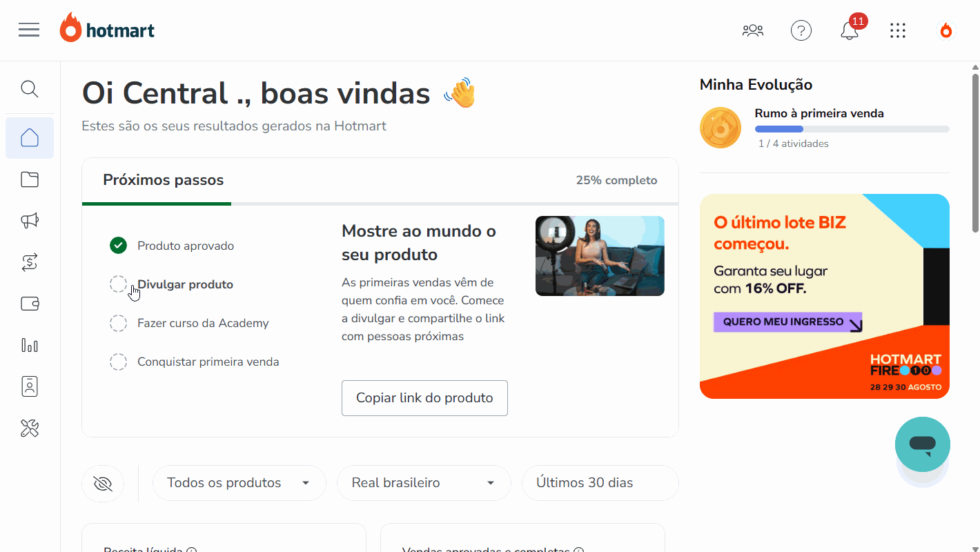This screenshot has width=980, height=552.
Task: Switch to the Próximos passos tab
Action: [x=163, y=180]
